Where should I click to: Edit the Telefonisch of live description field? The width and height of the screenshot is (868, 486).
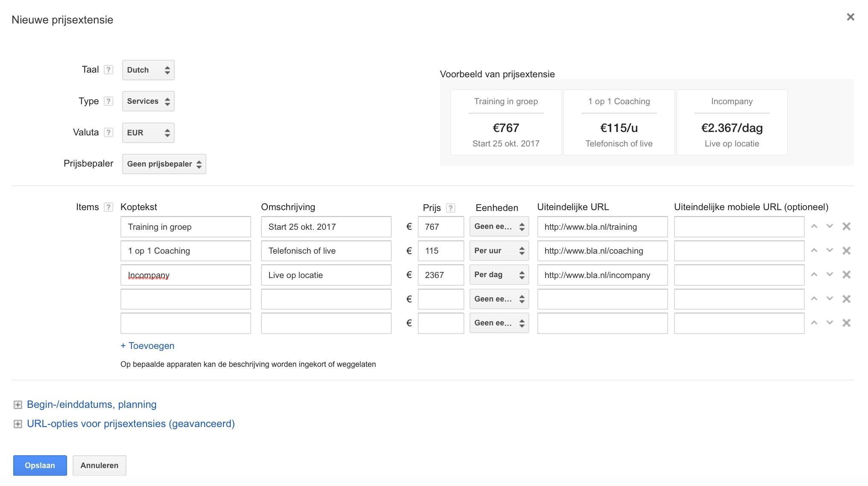click(326, 251)
